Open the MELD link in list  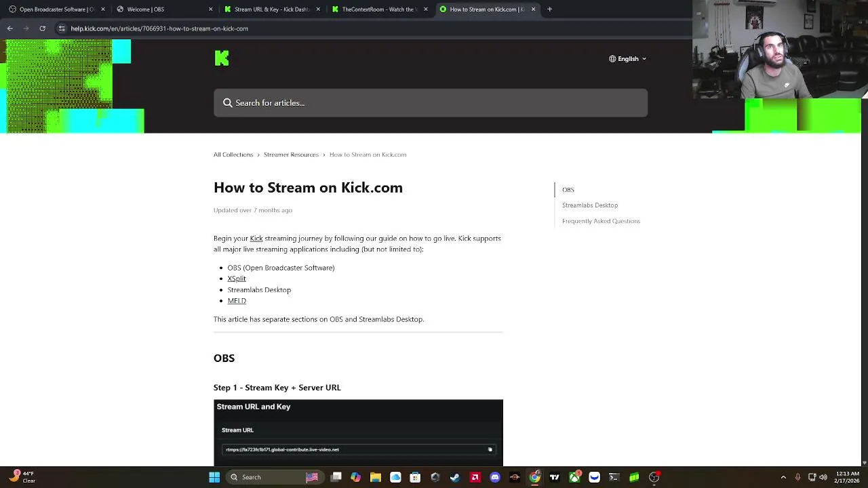[x=237, y=301]
